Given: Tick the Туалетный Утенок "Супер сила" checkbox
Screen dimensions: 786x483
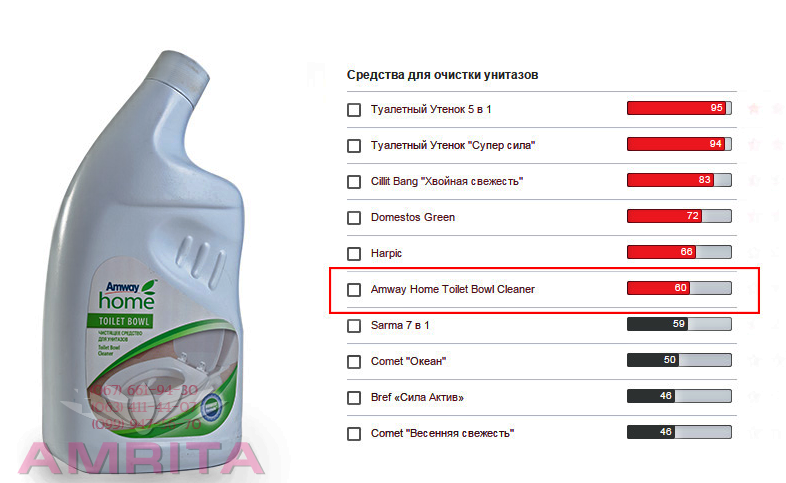Looking at the screenshot, I should click(354, 145).
